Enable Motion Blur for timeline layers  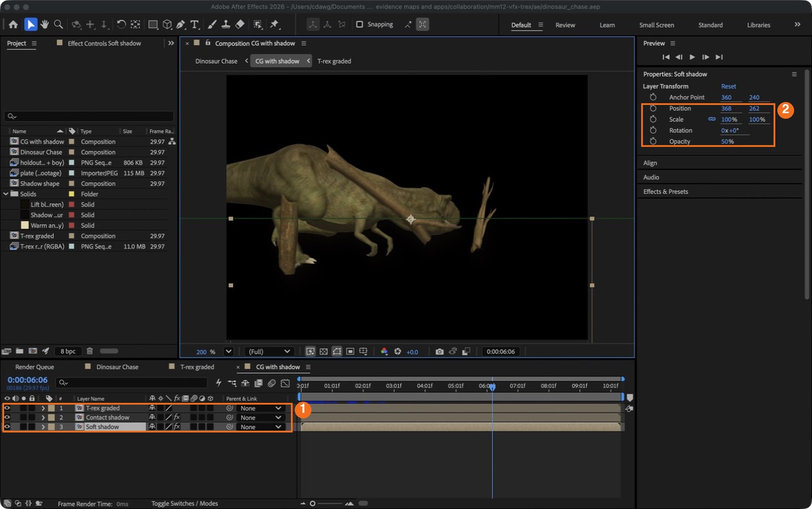tap(272, 383)
